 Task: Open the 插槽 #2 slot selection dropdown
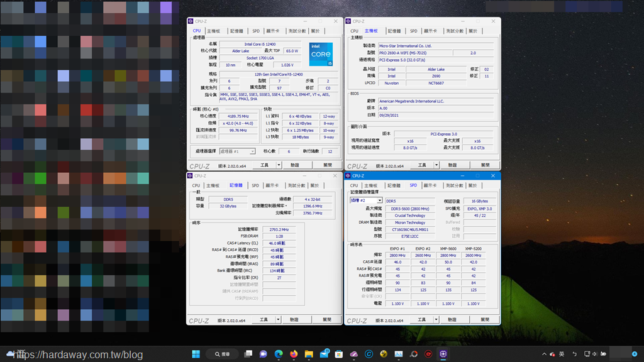pyautogui.click(x=367, y=200)
